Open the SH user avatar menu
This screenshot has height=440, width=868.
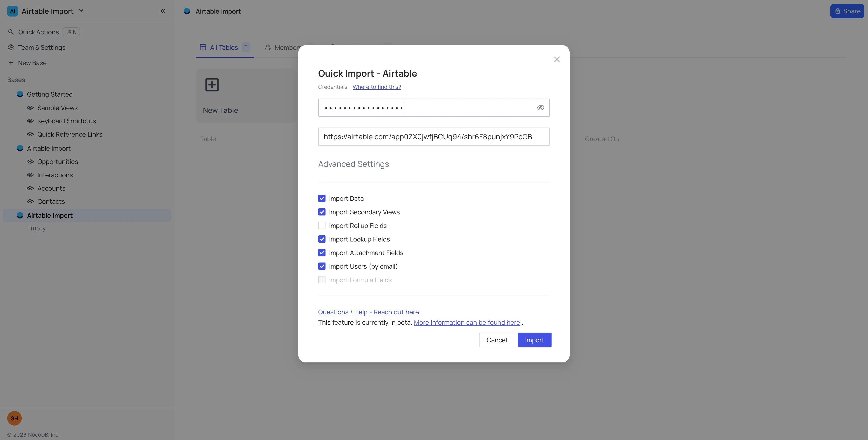tap(14, 418)
